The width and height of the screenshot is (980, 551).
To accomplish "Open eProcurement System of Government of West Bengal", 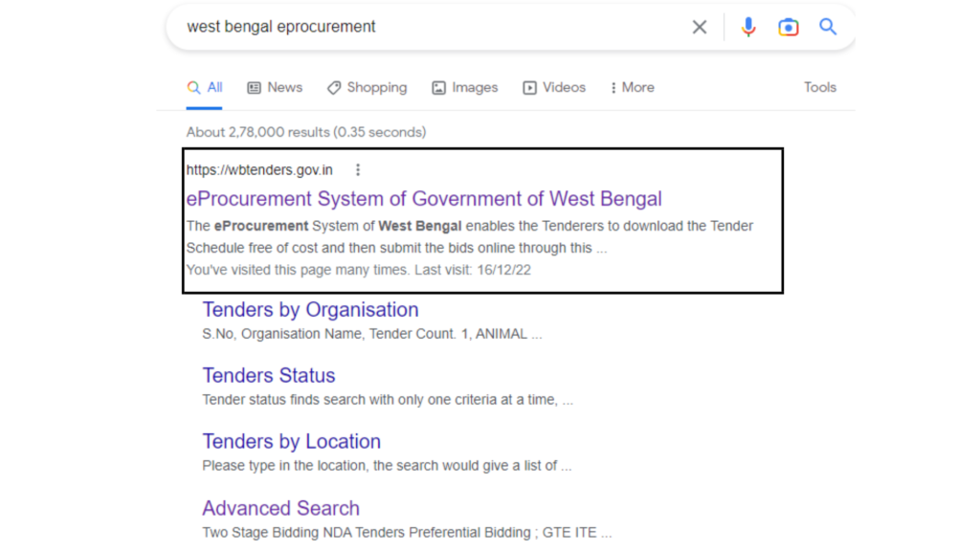I will (x=424, y=199).
